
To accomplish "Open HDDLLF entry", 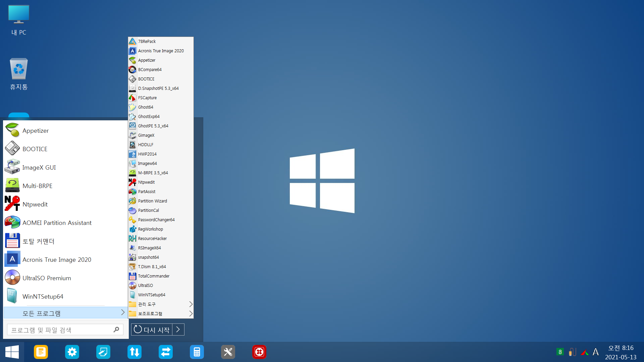I will click(x=161, y=144).
